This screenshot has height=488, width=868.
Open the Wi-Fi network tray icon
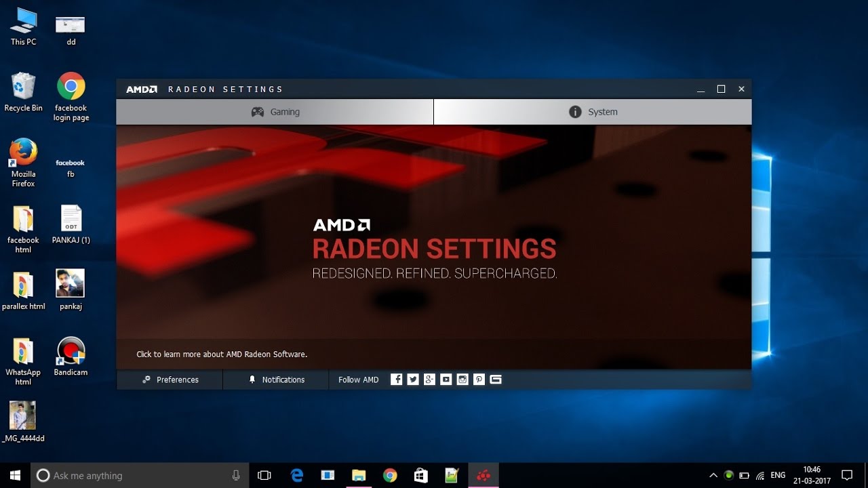(761, 475)
